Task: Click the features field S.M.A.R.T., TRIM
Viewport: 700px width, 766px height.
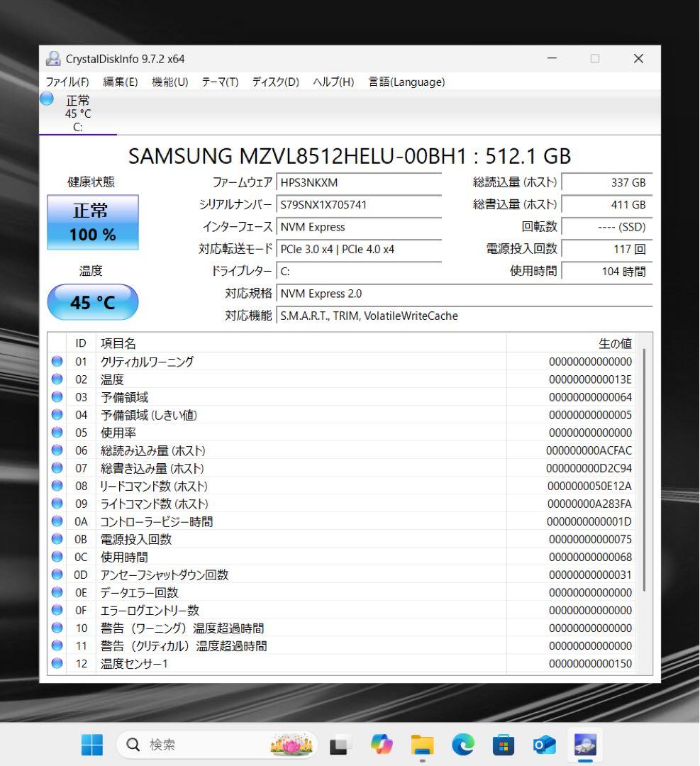Action: point(465,316)
